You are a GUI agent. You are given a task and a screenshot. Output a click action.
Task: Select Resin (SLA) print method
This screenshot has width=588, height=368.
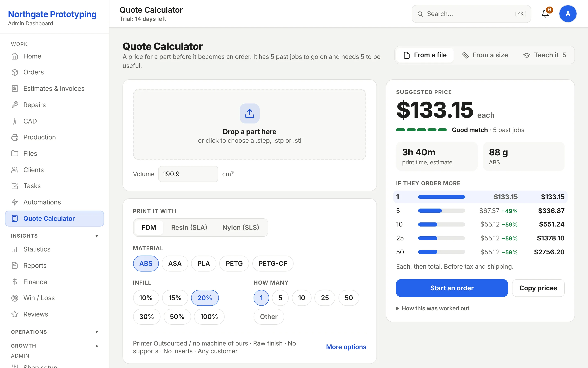(x=189, y=228)
